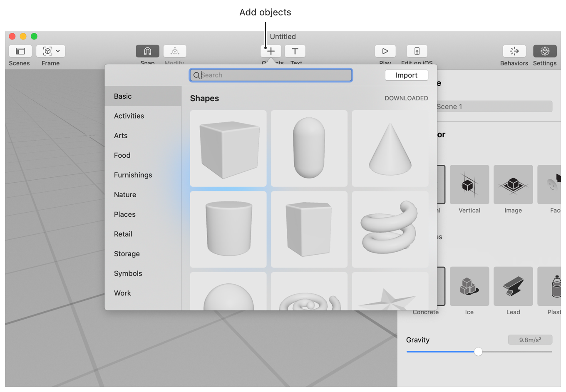The width and height of the screenshot is (566, 392).
Task: Open the Frame dropdown menu
Action: pos(57,51)
